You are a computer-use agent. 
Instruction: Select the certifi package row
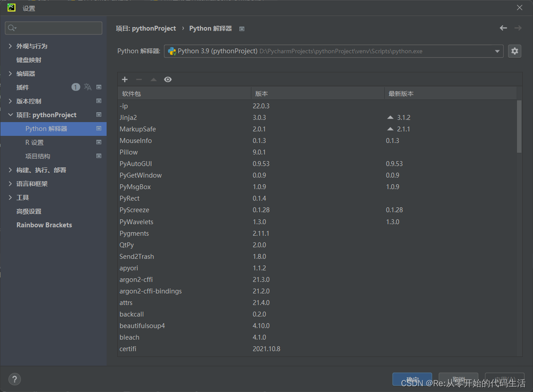coord(317,349)
